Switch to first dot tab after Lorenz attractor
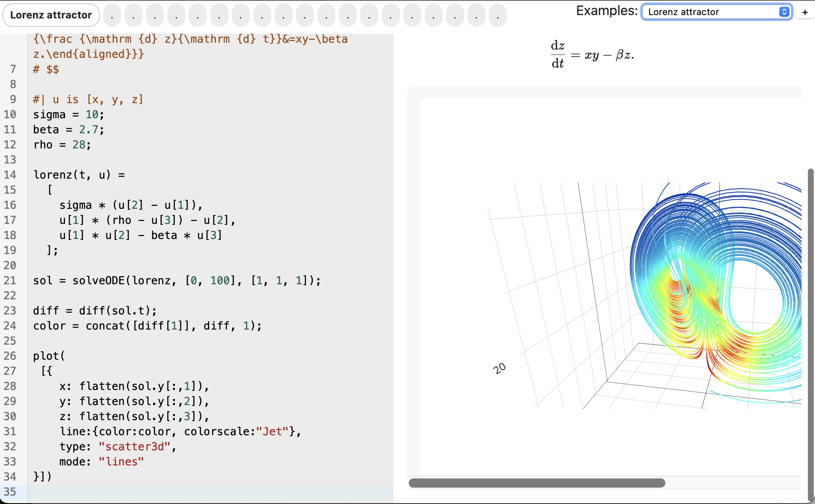Viewport: 815px width, 504px height. 112,16
